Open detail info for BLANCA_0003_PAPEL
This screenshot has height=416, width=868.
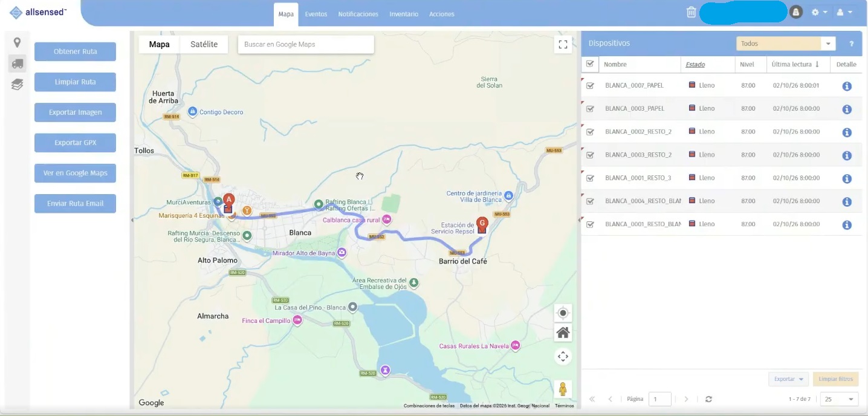847,109
